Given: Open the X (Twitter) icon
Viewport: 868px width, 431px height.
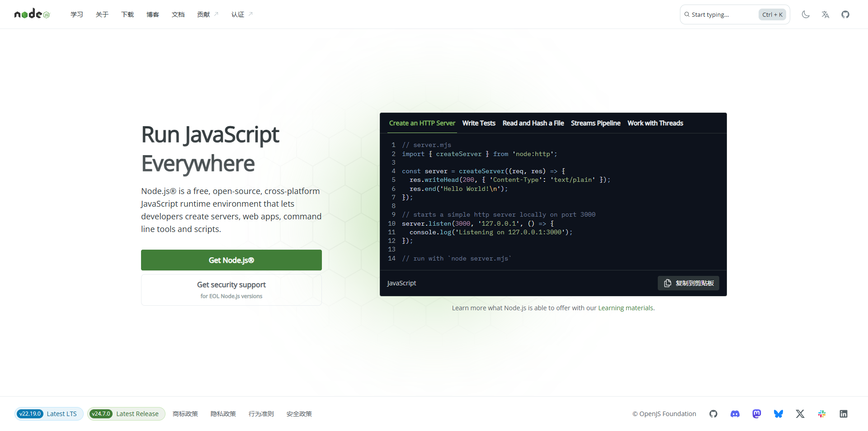Looking at the screenshot, I should 800,414.
